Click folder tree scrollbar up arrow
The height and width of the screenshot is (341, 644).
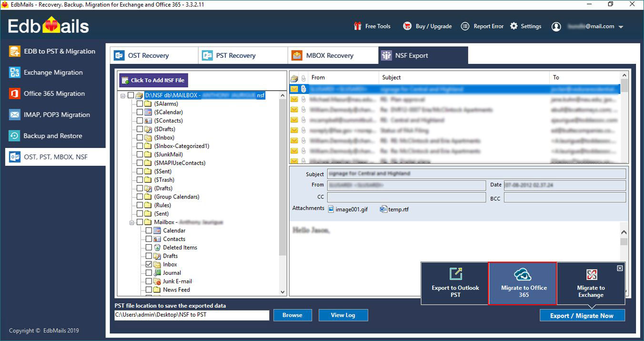[x=282, y=95]
